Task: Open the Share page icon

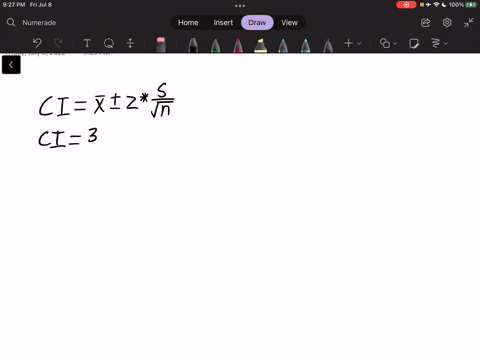Action: pos(426,22)
